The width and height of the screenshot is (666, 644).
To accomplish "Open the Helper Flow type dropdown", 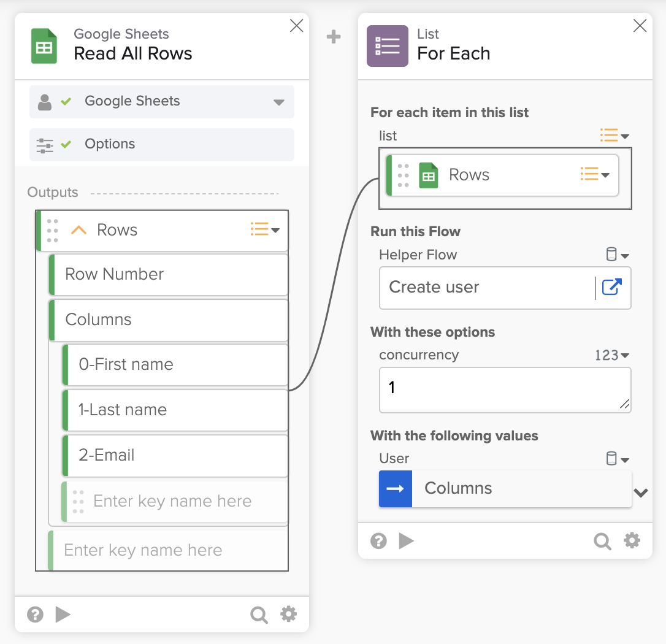I will pyautogui.click(x=618, y=255).
